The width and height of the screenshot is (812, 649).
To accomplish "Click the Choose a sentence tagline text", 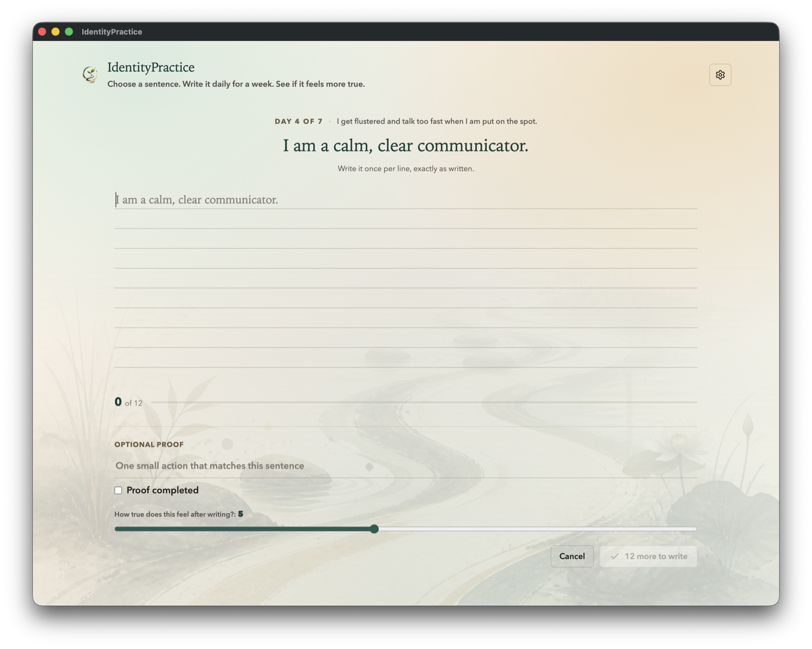I will click(x=236, y=84).
